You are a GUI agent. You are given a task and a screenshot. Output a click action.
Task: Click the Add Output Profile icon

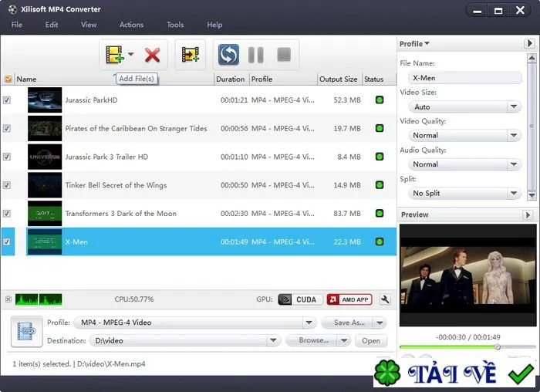190,55
